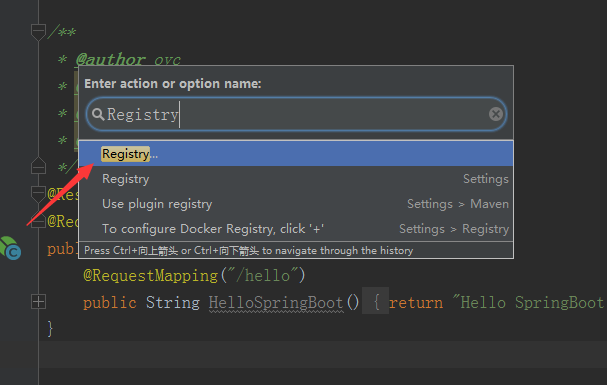Select the highlighted Registry... action
607x385 pixels.
pyautogui.click(x=296, y=154)
